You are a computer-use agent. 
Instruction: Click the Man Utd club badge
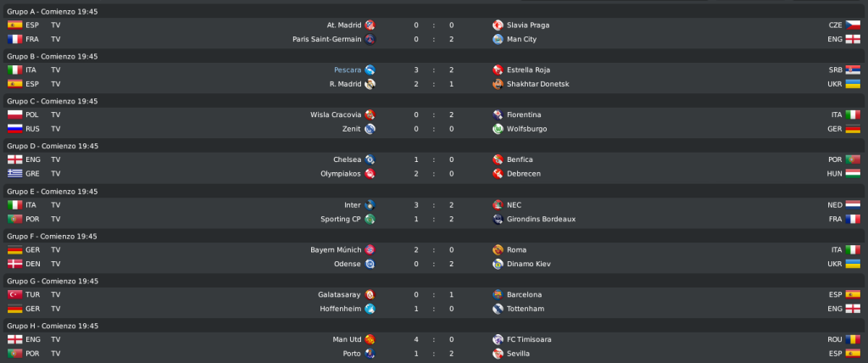pos(370,339)
